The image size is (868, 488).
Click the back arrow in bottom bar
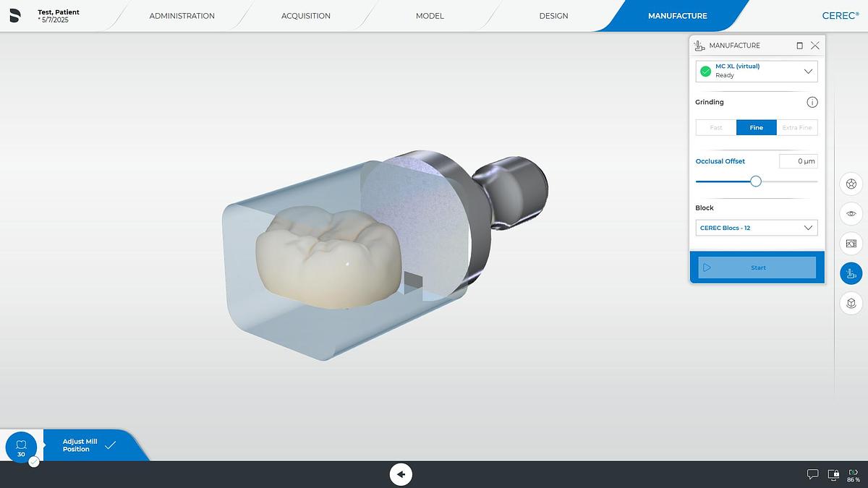(401, 474)
